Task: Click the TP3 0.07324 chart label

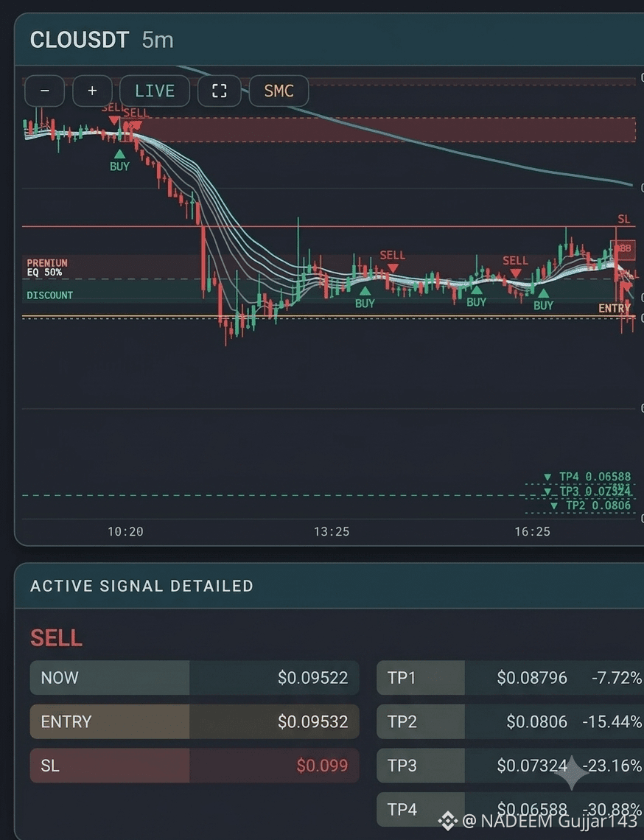Action: [x=595, y=491]
